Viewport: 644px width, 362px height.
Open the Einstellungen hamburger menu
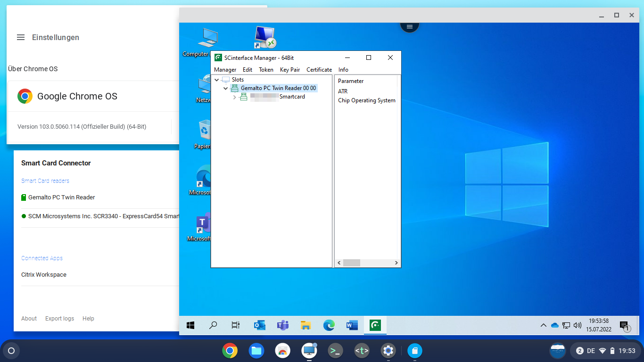click(x=21, y=37)
